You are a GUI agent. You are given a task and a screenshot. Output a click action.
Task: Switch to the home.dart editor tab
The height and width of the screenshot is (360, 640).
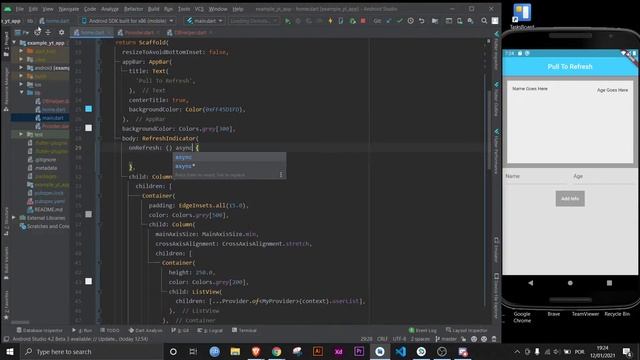(92, 33)
